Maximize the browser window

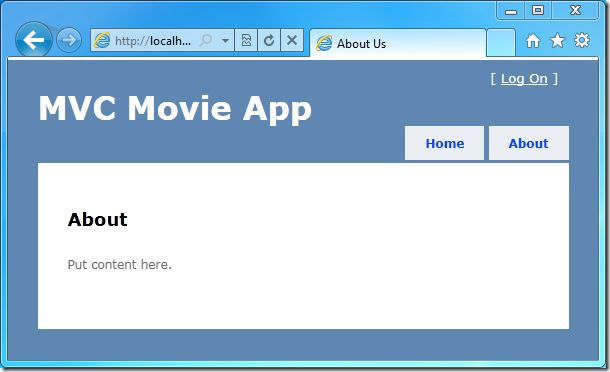click(x=538, y=11)
